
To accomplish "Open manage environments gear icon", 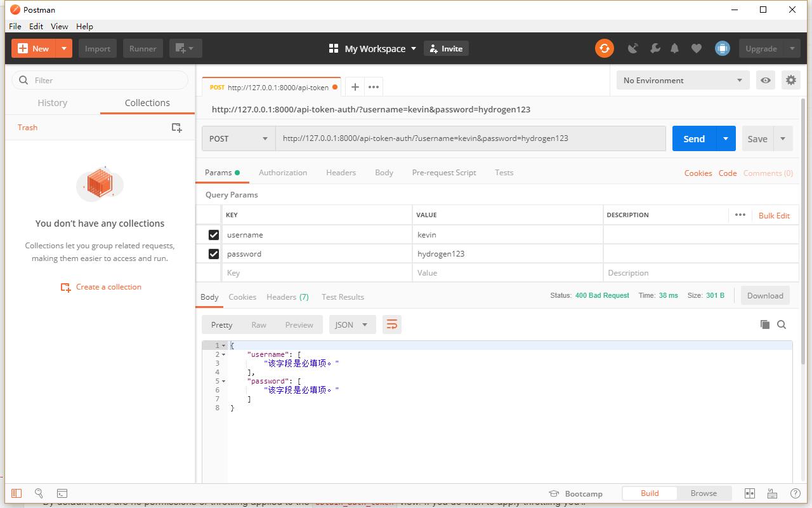I will 791,80.
